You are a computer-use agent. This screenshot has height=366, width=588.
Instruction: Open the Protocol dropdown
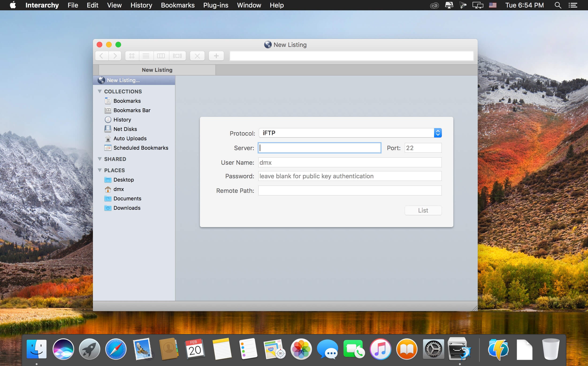tap(350, 133)
